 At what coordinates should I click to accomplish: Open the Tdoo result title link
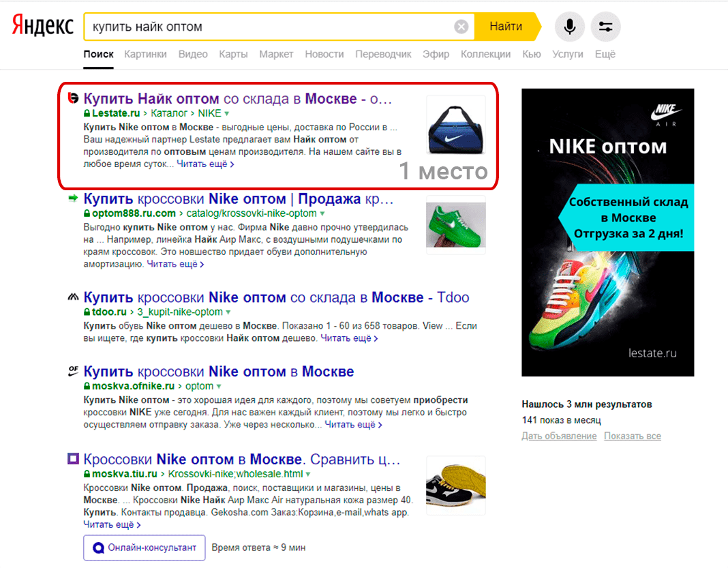pos(276,297)
